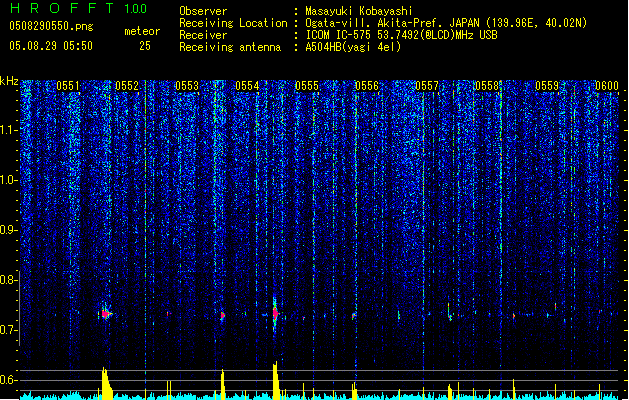Click the 'Observer' field label
The image size is (629, 400).
point(203,11)
